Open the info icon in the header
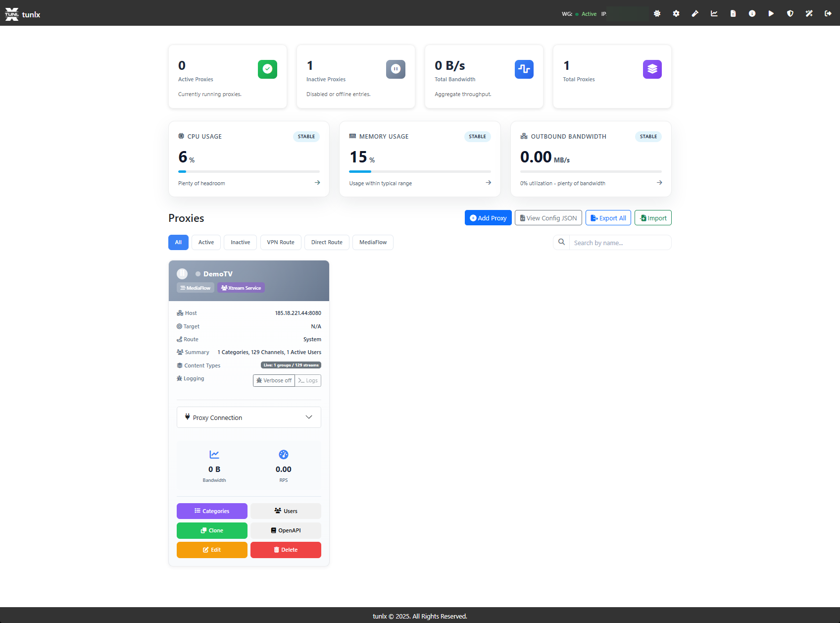The width and height of the screenshot is (840, 623). coord(752,13)
